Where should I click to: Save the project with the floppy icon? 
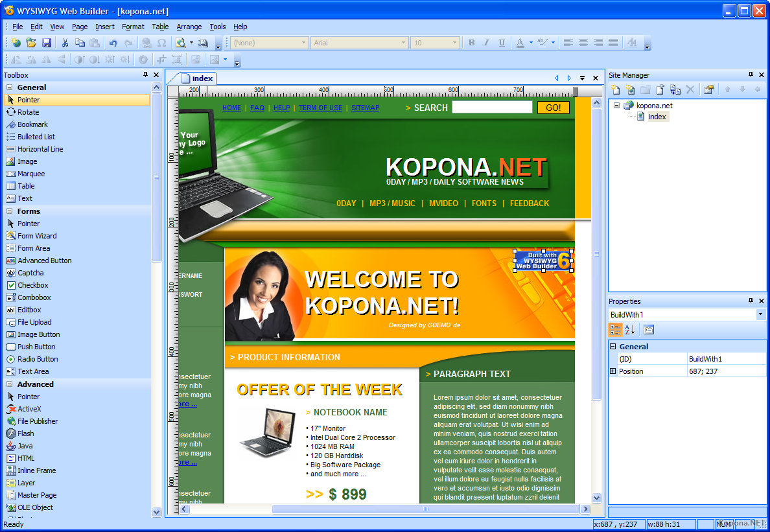pyautogui.click(x=46, y=43)
